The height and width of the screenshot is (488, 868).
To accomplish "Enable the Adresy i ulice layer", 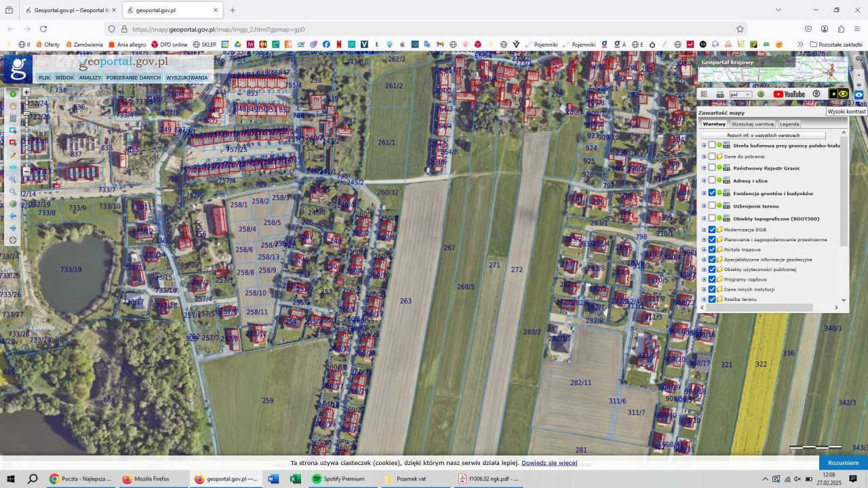I will click(712, 181).
